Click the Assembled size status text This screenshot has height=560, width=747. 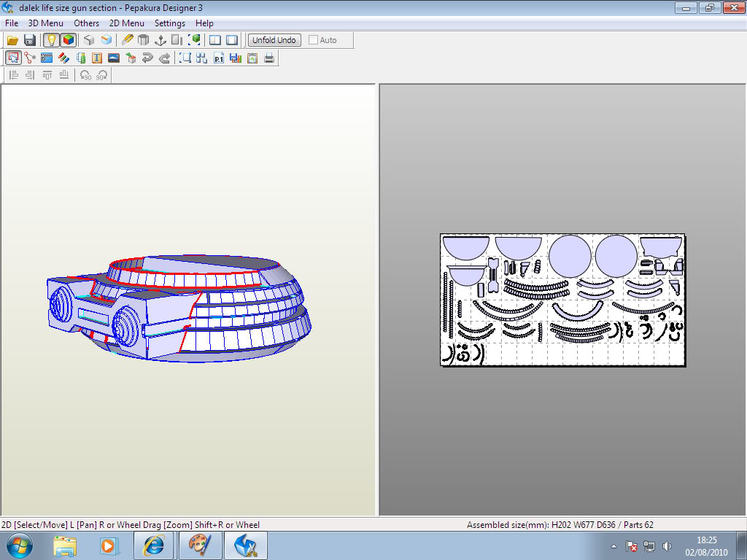point(560,525)
